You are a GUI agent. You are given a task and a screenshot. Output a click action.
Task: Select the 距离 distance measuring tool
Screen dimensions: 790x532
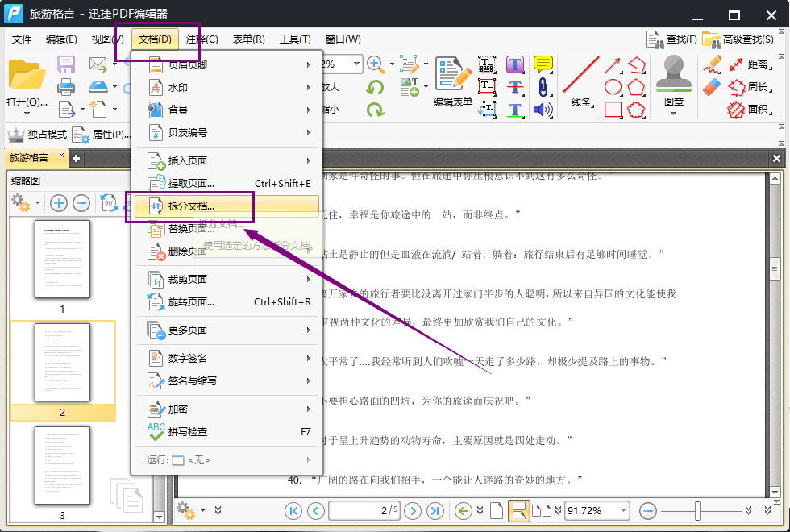(x=750, y=64)
